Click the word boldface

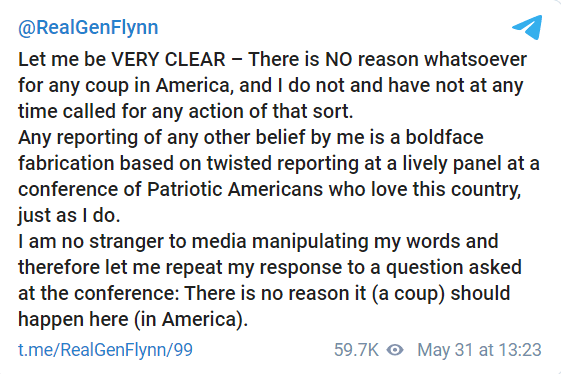click(444, 137)
